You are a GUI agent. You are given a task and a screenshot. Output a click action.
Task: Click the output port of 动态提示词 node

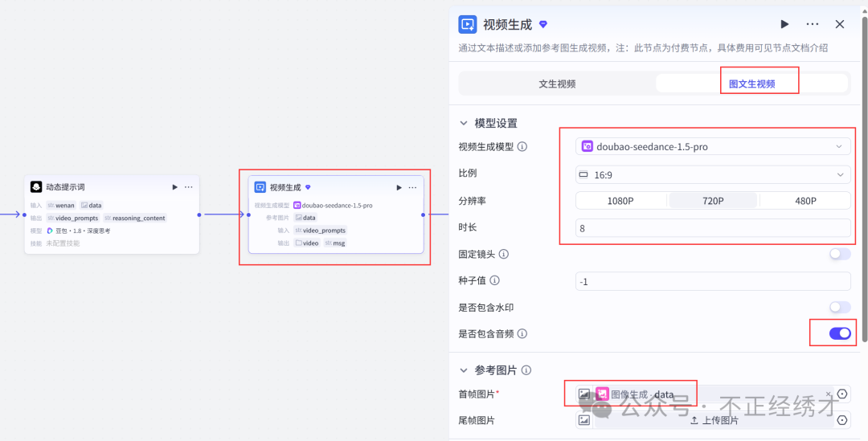[199, 214]
